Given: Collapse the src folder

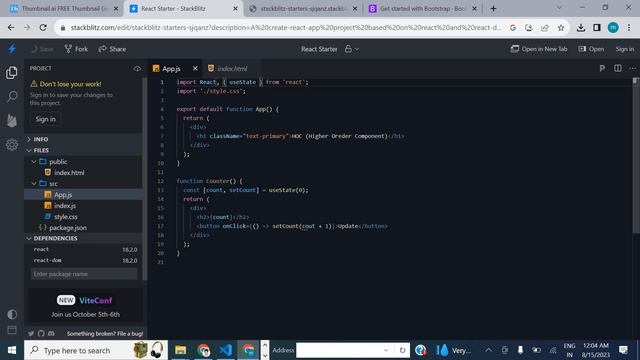Looking at the screenshot, I should (83, 184).
